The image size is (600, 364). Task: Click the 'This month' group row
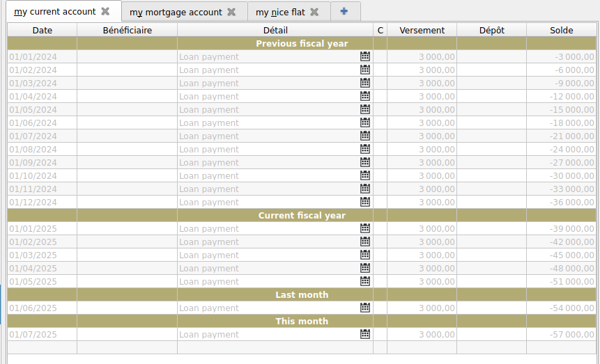302,321
